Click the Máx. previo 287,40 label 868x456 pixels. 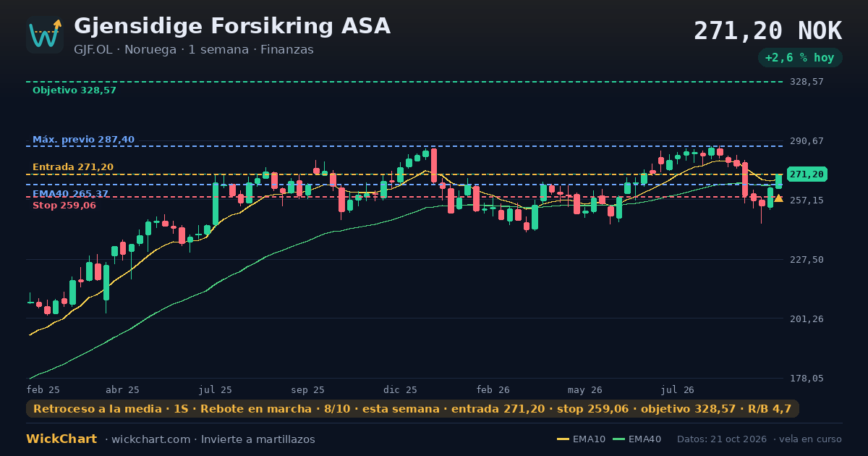pos(83,140)
